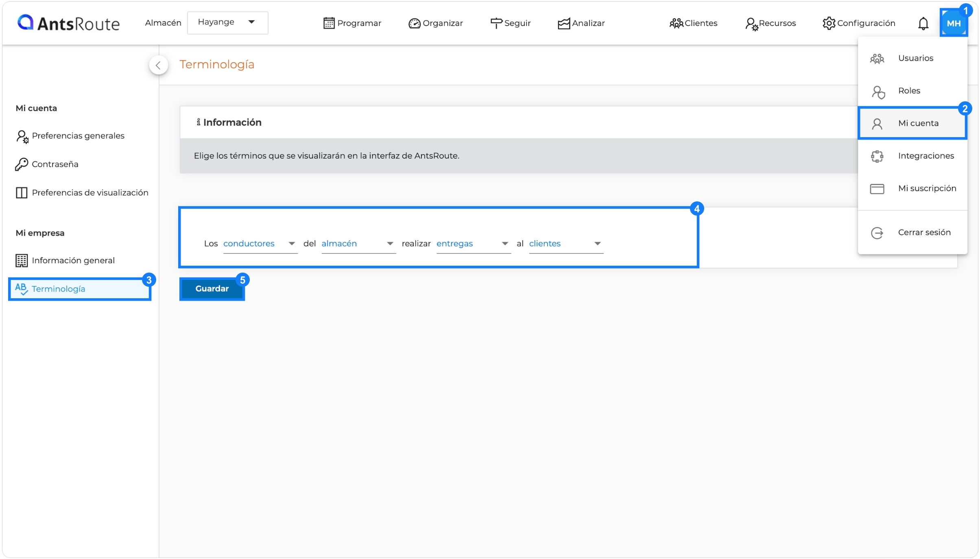Click the Analizar chart icon
The height and width of the screenshot is (559, 980).
pyautogui.click(x=564, y=24)
